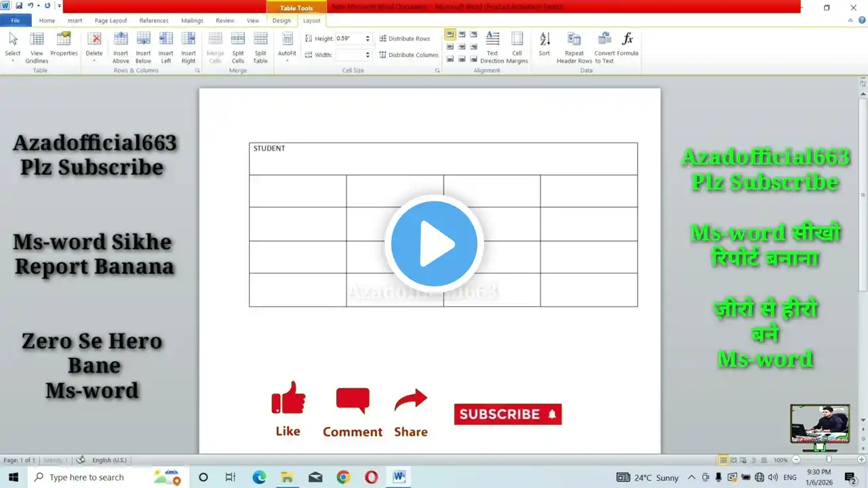The width and height of the screenshot is (868, 488).
Task: Select Align Center Left alignment
Action: pyautogui.click(x=450, y=47)
